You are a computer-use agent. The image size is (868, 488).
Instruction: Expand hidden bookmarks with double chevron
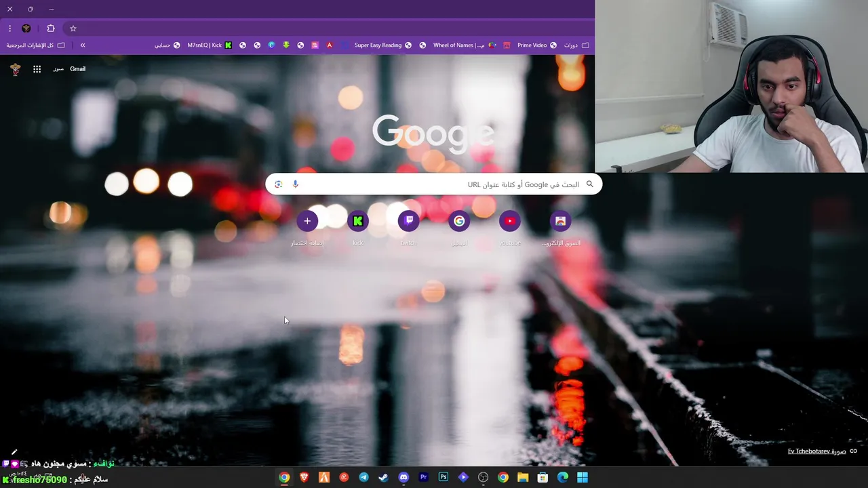[x=83, y=45]
